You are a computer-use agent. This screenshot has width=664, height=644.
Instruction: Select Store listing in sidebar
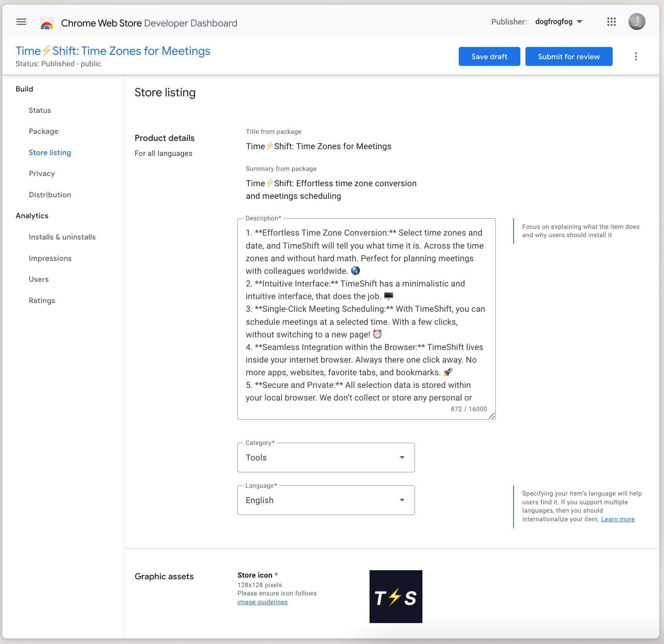(50, 153)
